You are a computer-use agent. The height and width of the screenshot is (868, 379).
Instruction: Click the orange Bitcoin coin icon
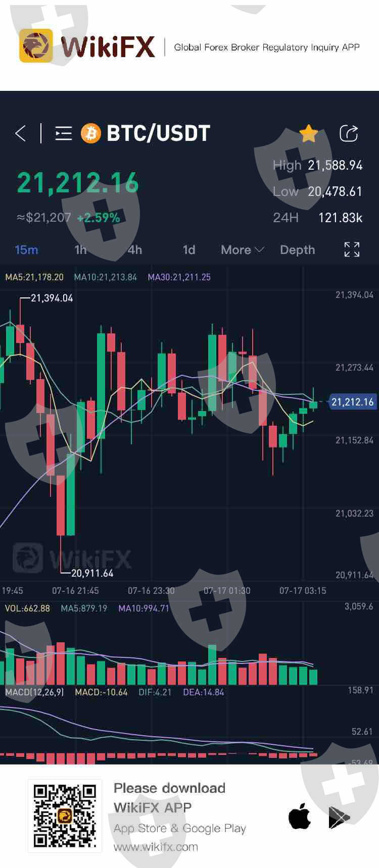tap(91, 133)
